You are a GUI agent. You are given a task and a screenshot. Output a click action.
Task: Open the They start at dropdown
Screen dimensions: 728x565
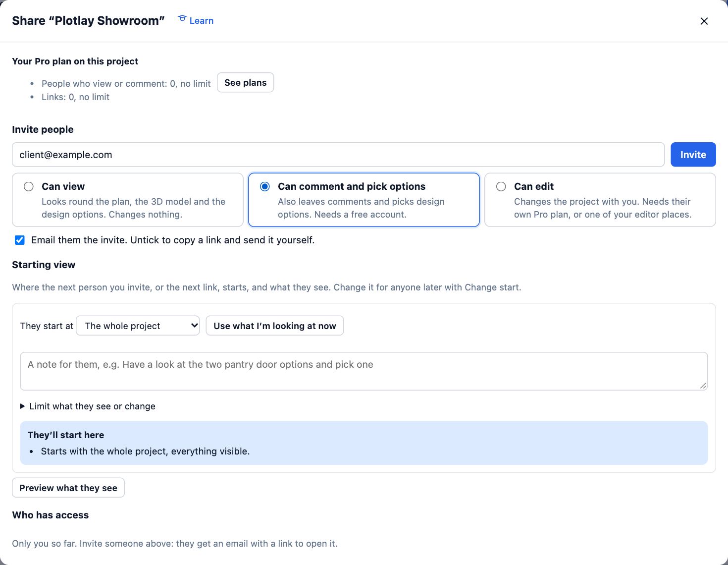click(x=138, y=326)
